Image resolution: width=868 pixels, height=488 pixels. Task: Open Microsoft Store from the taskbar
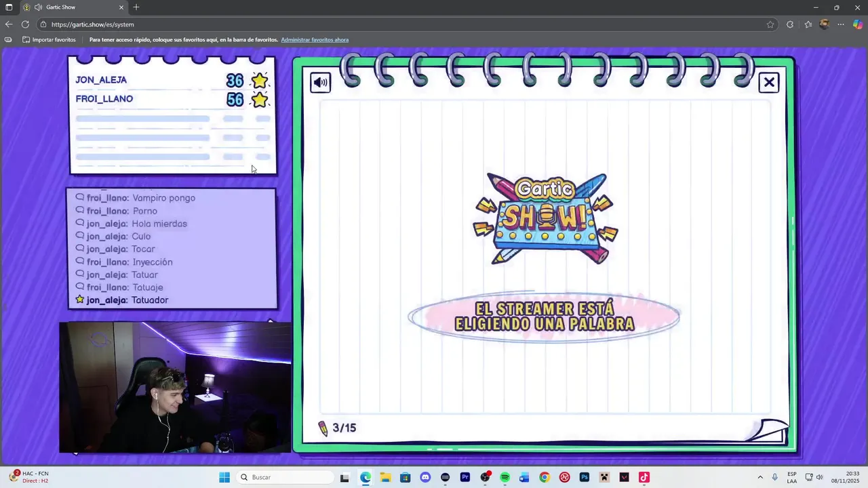[405, 477]
